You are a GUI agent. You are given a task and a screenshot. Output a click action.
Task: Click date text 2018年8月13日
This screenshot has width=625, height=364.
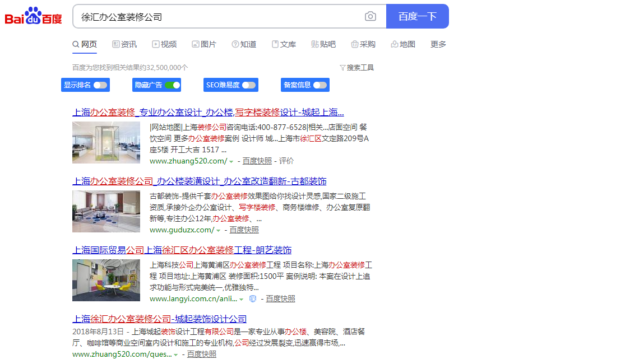pos(98,332)
